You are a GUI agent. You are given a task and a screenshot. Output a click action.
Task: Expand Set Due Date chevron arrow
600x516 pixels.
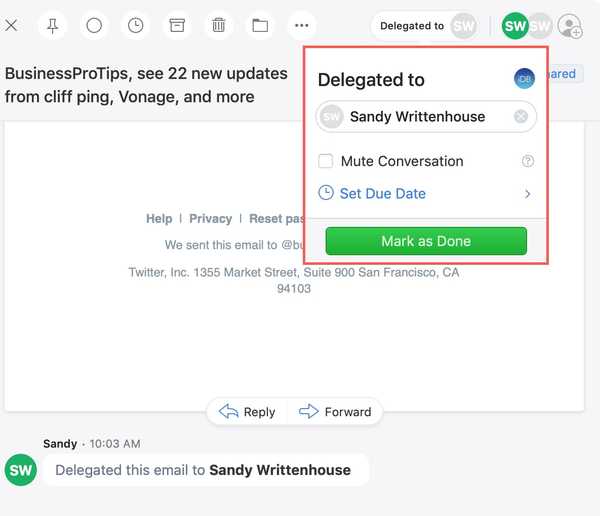click(527, 194)
